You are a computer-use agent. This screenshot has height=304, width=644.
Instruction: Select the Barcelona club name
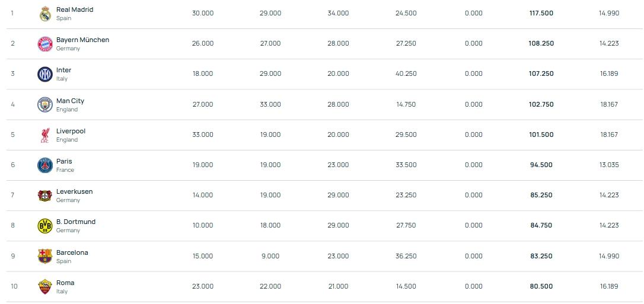pyautogui.click(x=72, y=253)
